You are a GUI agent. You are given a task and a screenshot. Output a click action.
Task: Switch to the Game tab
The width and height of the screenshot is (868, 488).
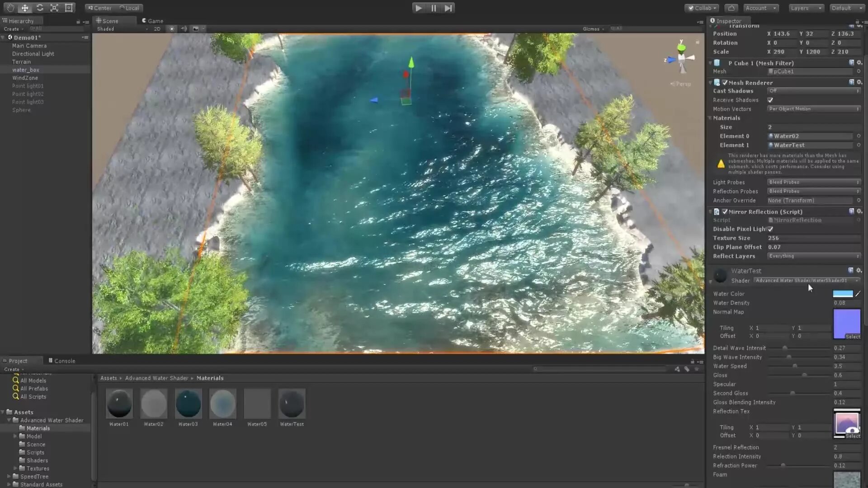click(152, 21)
